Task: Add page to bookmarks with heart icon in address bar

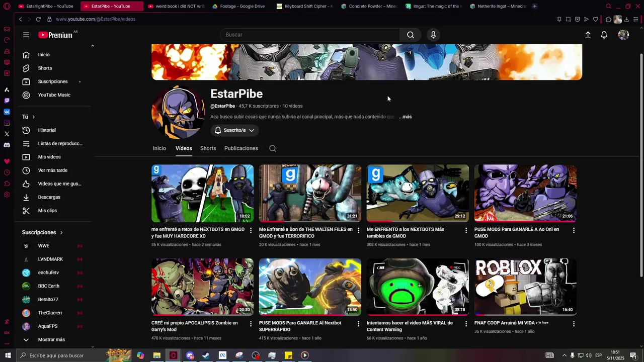Action: pos(595,19)
